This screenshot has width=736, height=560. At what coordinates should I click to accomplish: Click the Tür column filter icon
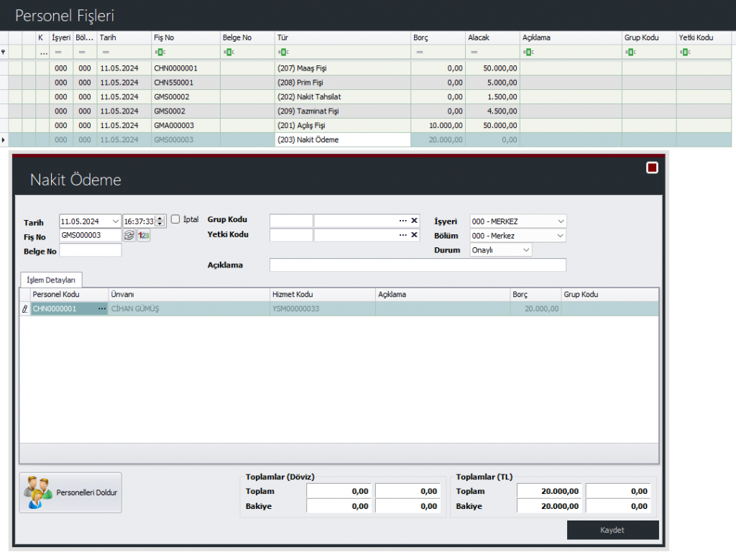click(282, 52)
